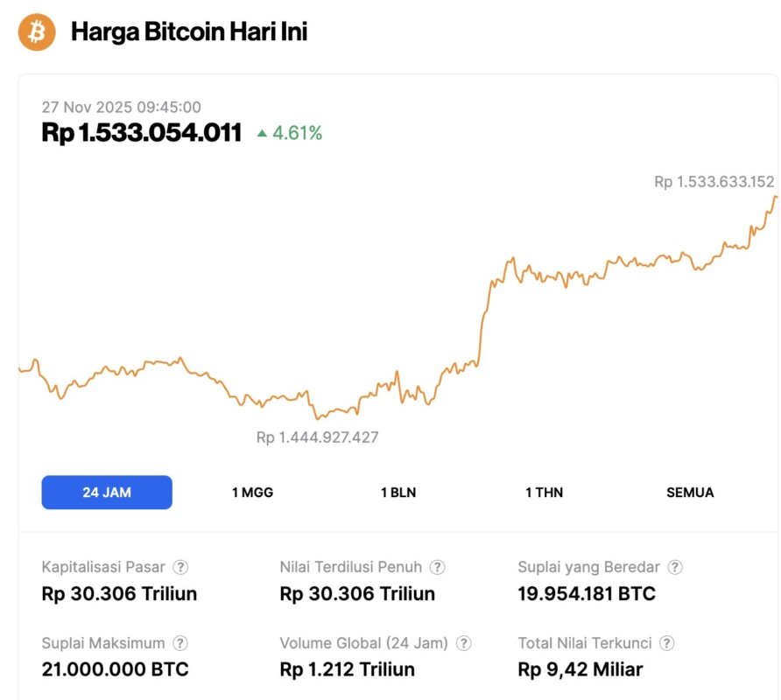Click the high label Rp 1.533.633.152
This screenshot has width=781, height=700.
[714, 182]
